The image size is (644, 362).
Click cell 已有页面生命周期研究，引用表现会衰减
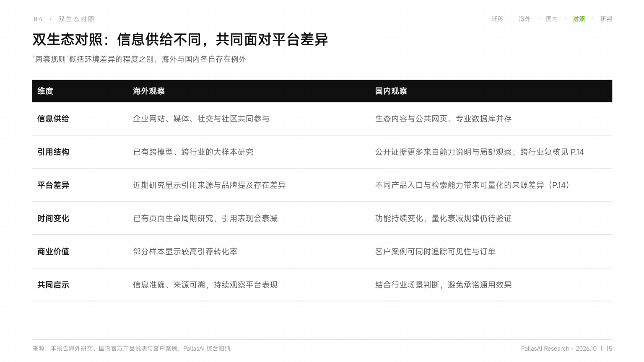pos(205,218)
